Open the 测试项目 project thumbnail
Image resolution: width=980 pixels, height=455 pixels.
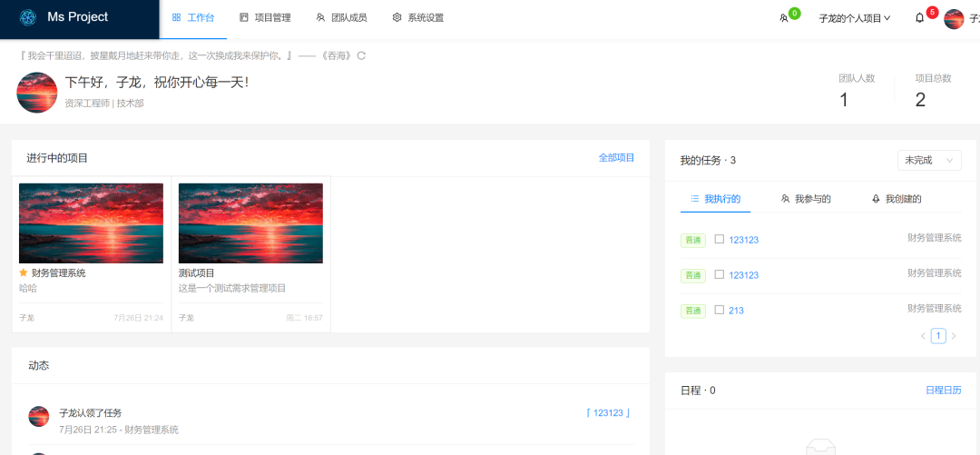pos(250,223)
